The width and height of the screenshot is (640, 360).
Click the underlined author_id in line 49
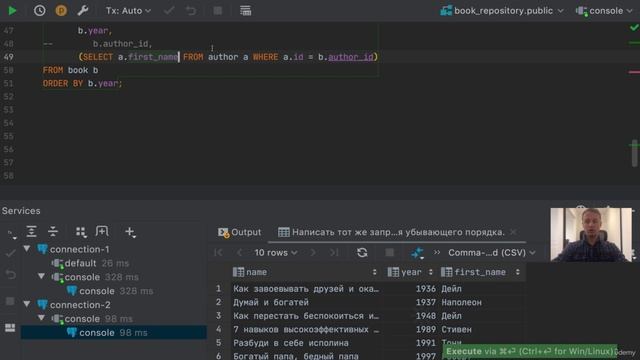point(350,57)
